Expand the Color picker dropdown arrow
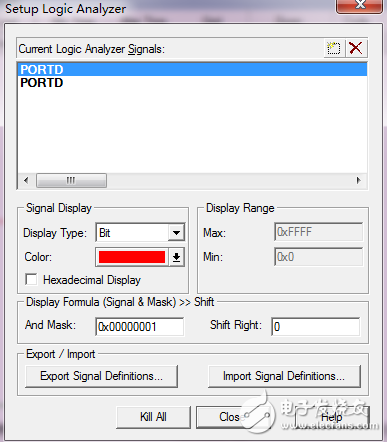 pyautogui.click(x=176, y=257)
